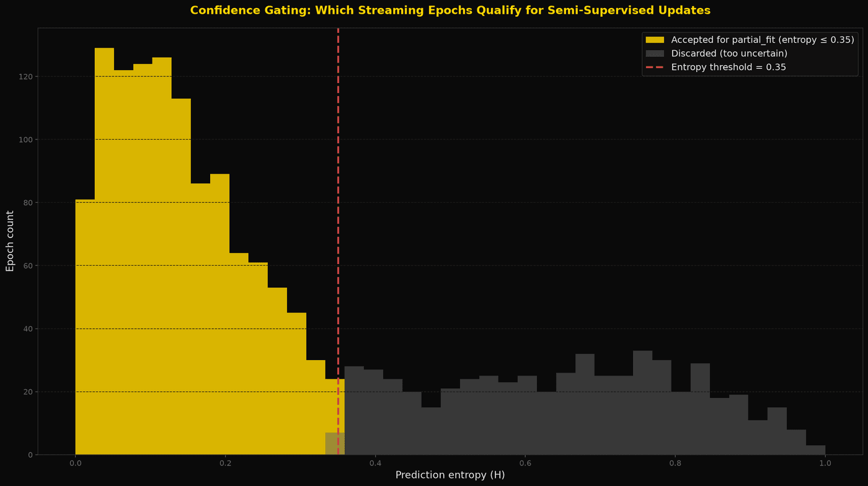Select legend text 'Discarded (too uncertain)'

click(x=729, y=53)
